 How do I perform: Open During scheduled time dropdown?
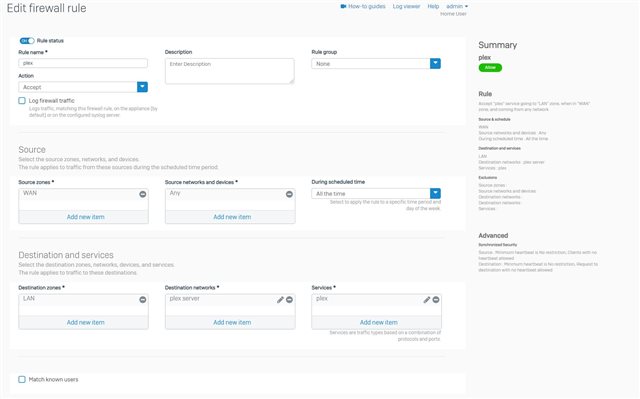click(376, 193)
